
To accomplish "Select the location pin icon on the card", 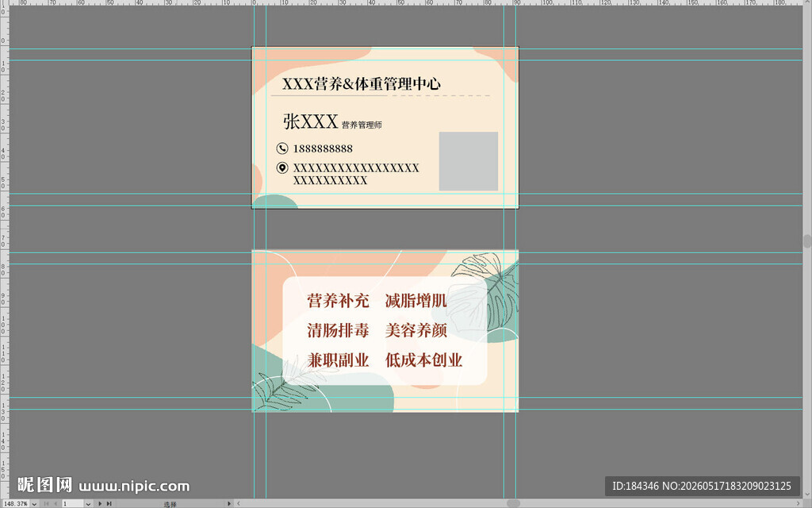I will (x=282, y=167).
